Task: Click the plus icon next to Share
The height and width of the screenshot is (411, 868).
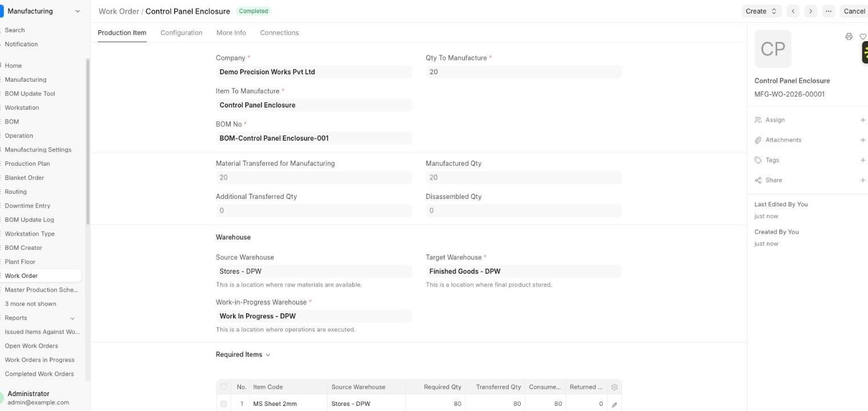Action: click(x=862, y=180)
